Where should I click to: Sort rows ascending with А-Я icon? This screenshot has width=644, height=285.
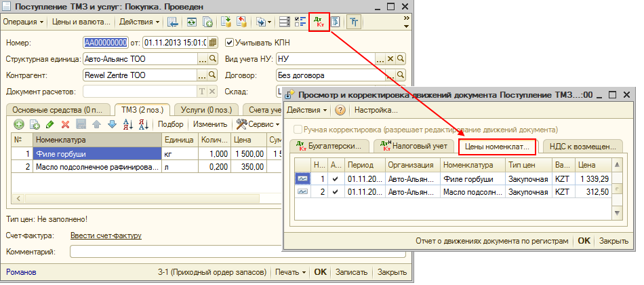tap(127, 124)
